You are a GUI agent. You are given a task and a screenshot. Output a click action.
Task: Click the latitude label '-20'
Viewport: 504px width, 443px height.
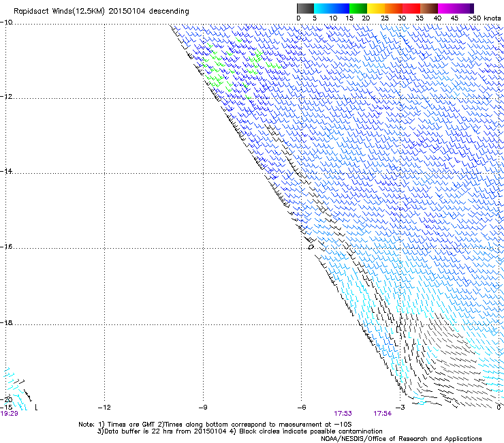[x=7, y=399]
